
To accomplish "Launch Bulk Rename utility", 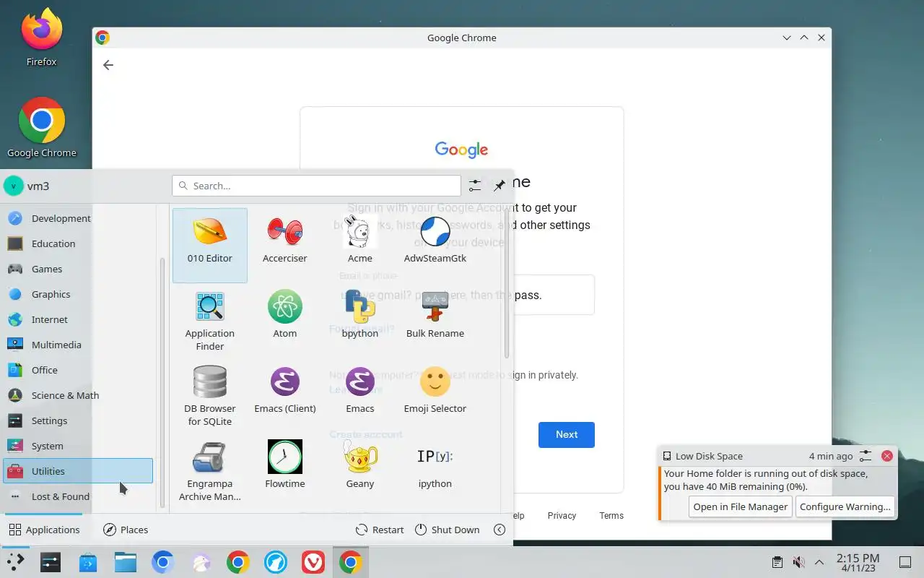I will click(435, 320).
